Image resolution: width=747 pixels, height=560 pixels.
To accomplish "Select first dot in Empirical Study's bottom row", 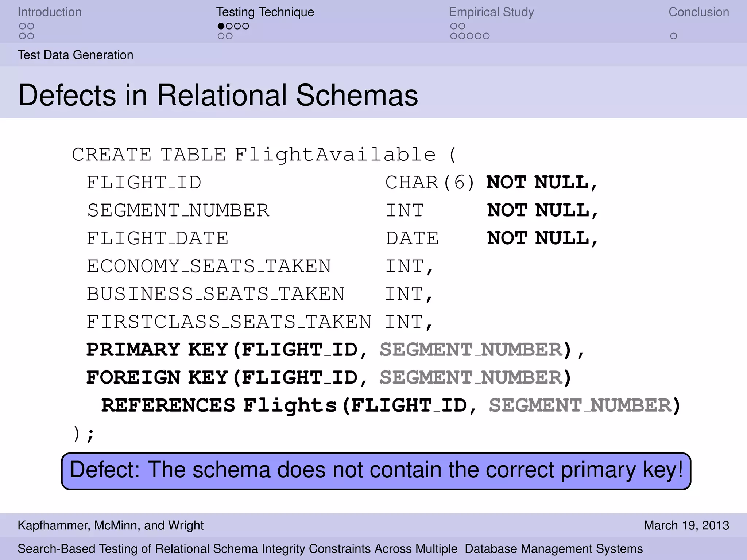I will 453,36.
